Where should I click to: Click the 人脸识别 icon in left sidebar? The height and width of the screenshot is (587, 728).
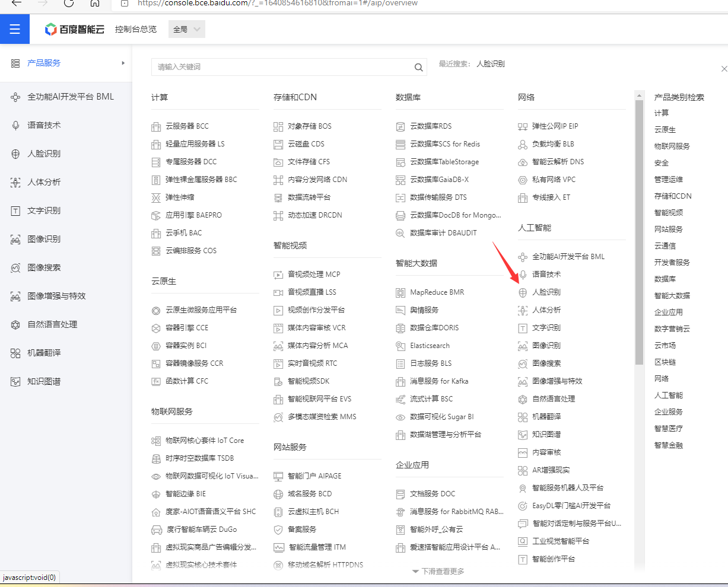tap(15, 154)
